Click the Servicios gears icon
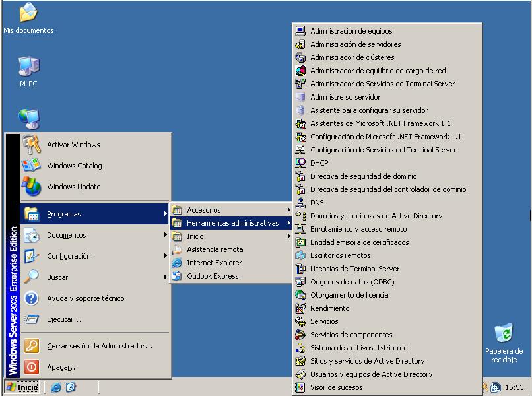532x396 pixels. coord(300,321)
